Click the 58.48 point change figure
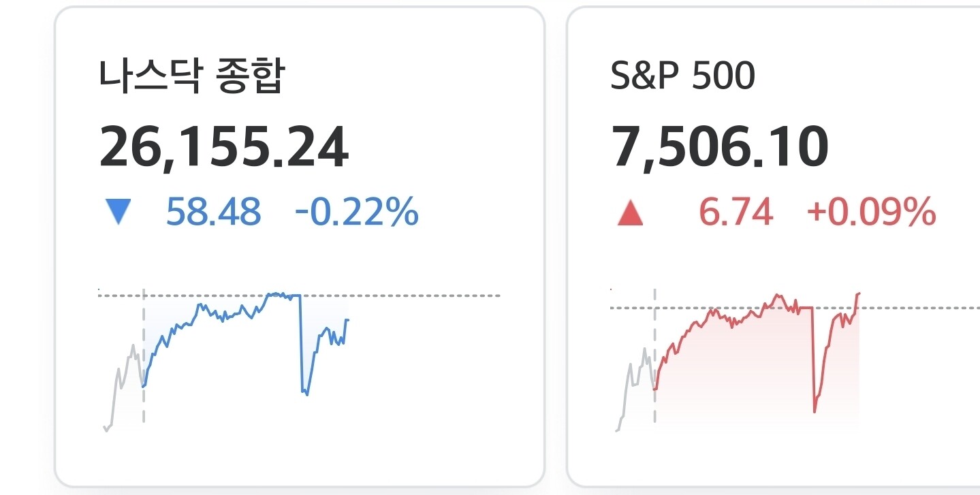The width and height of the screenshot is (980, 495). tap(214, 212)
